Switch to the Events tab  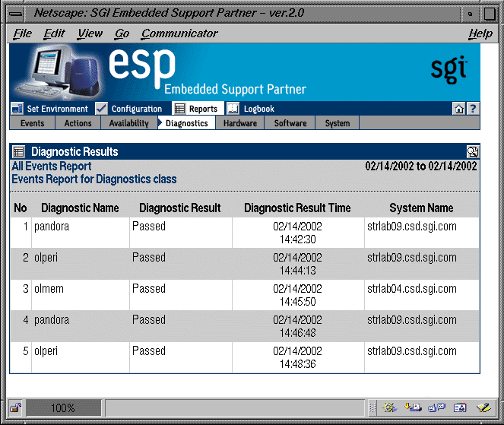pyautogui.click(x=32, y=123)
